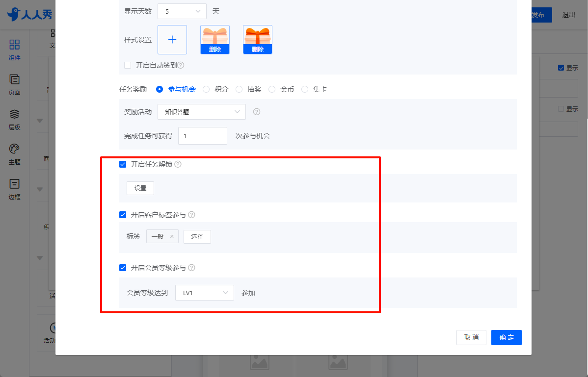Open the 会员等级达到 LV1 dropdown
588x377 pixels.
coord(205,293)
